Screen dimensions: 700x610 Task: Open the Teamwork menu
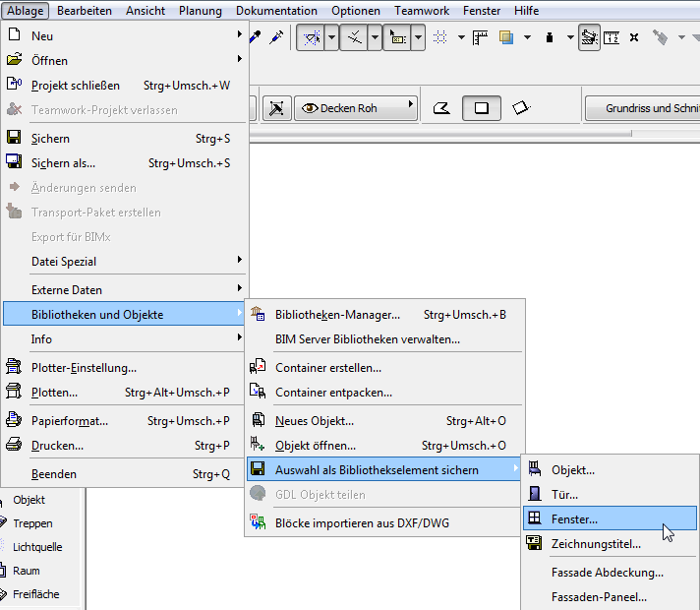coord(422,10)
